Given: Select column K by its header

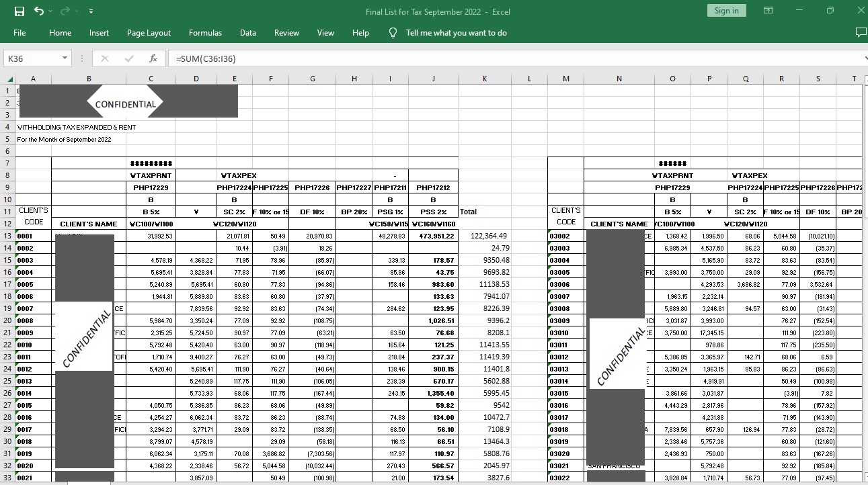Looking at the screenshot, I should coord(485,79).
